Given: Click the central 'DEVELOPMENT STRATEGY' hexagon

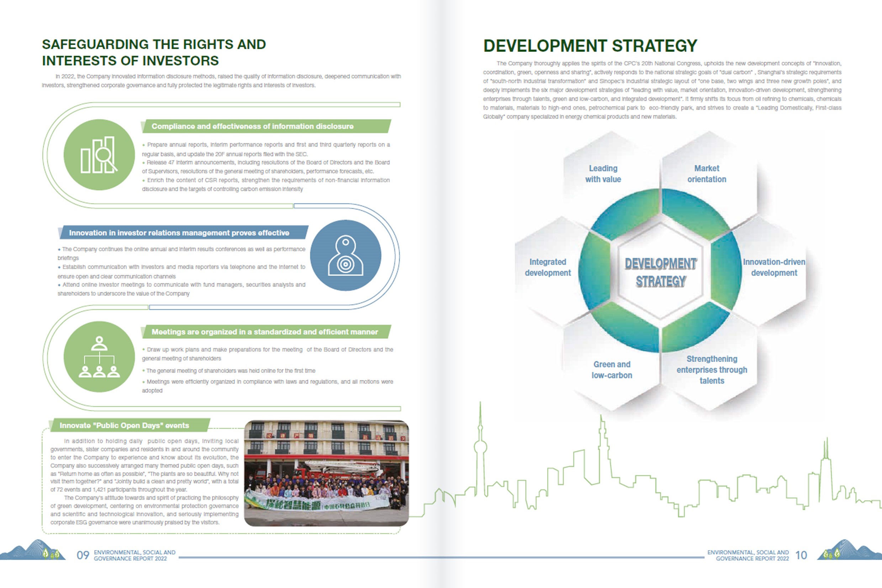Looking at the screenshot, I should coord(661,272).
